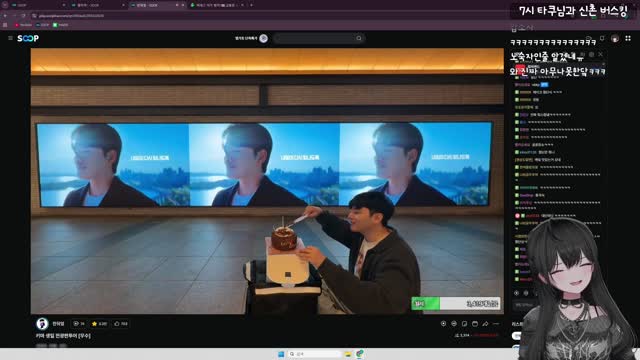The width and height of the screenshot is (640, 360).
Task: Click the streamer name beside the avatar
Action: pyautogui.click(x=58, y=324)
